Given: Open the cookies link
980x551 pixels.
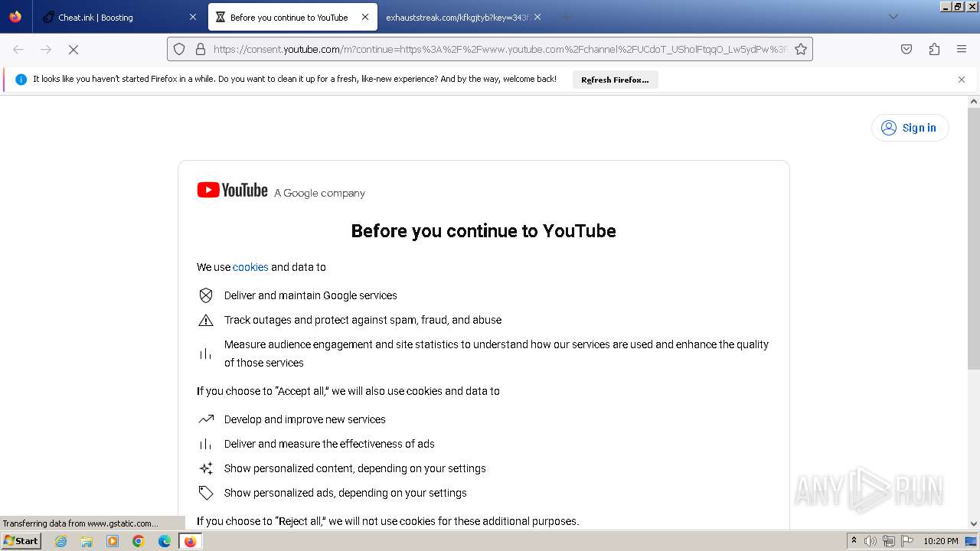Looking at the screenshot, I should pos(250,267).
